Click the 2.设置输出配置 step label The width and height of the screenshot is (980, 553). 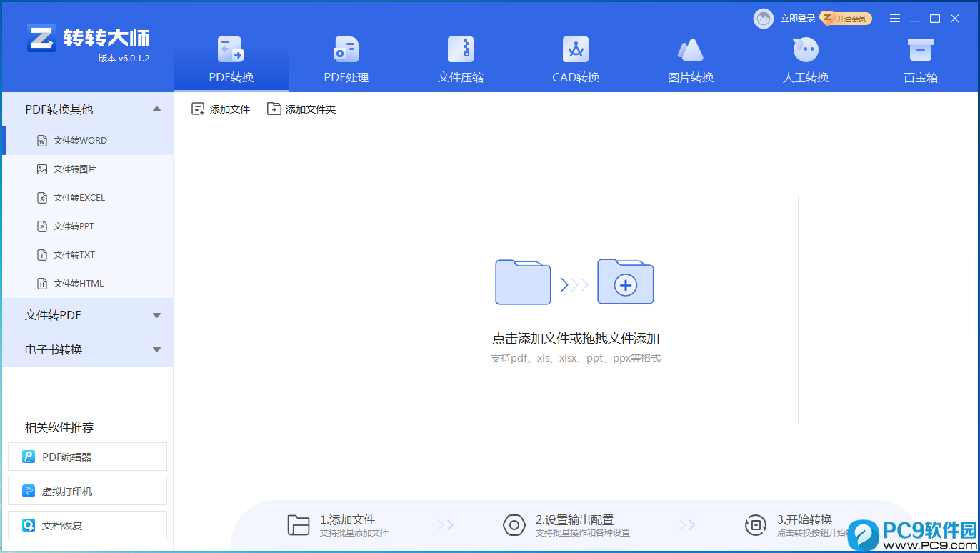pos(575,519)
